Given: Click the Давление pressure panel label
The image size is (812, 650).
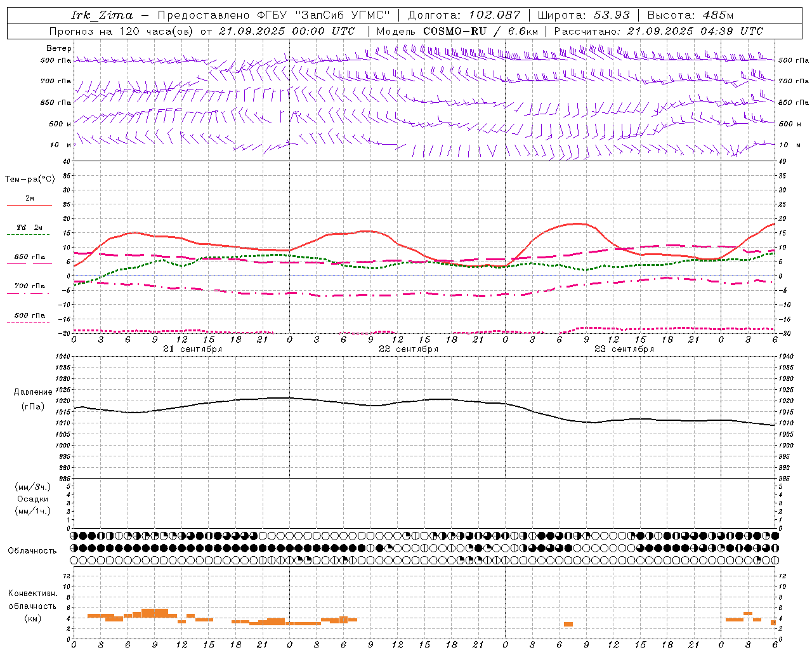Looking at the screenshot, I should 33,392.
